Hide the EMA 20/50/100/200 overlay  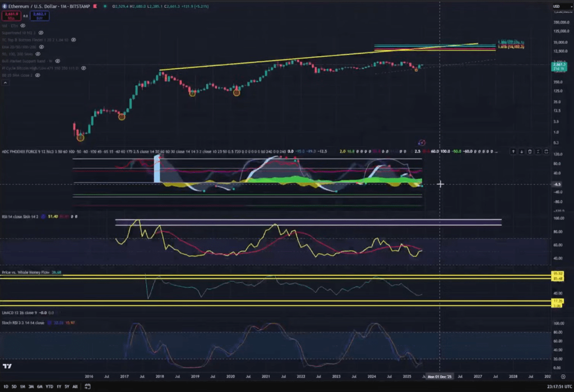pyautogui.click(x=41, y=47)
